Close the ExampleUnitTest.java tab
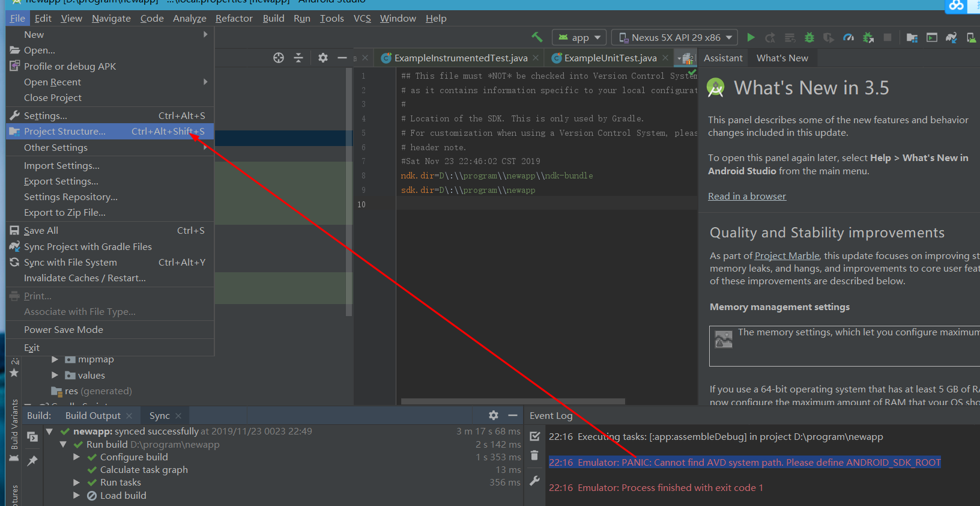This screenshot has width=980, height=506. click(665, 58)
